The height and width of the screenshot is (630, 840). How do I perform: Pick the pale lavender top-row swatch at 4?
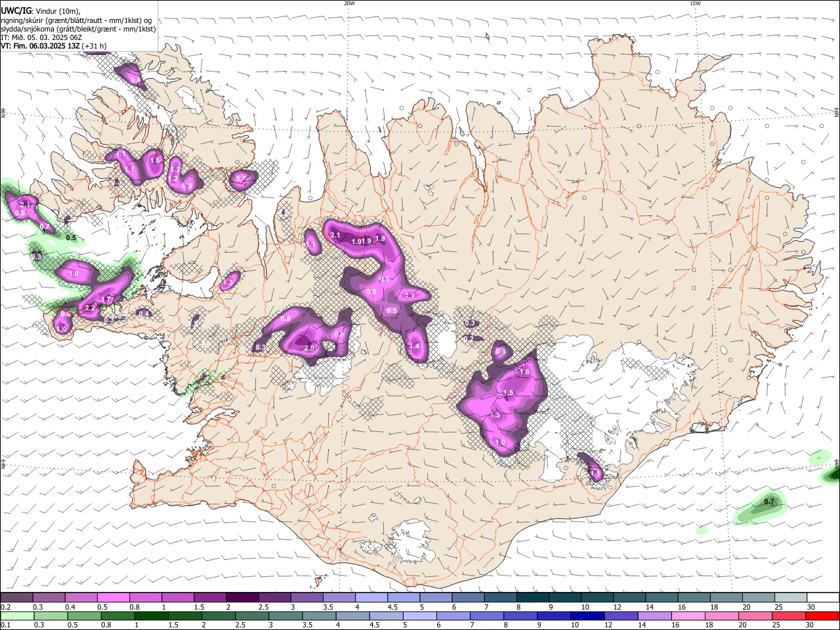[x=370, y=598]
